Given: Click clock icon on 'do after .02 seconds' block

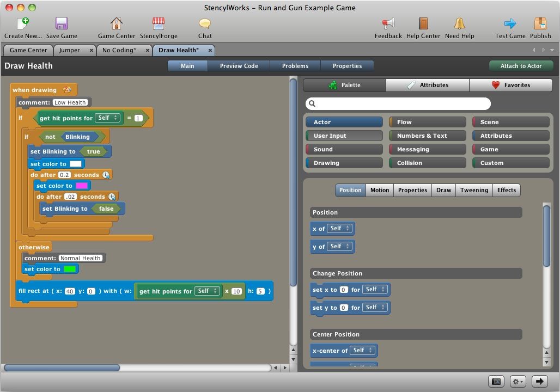Looking at the screenshot, I should click(x=112, y=197).
